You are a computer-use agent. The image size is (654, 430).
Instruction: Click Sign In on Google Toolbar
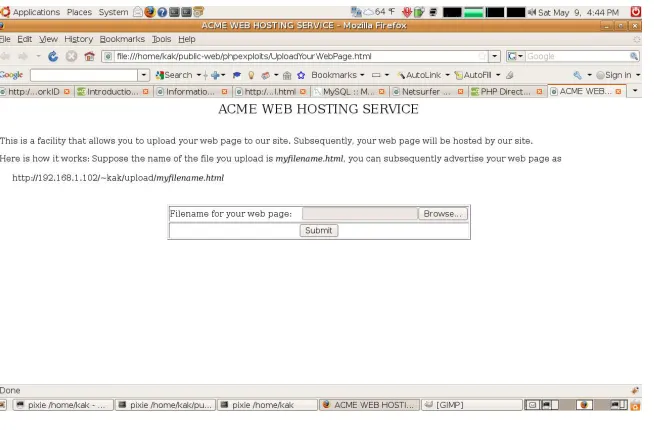pos(614,75)
